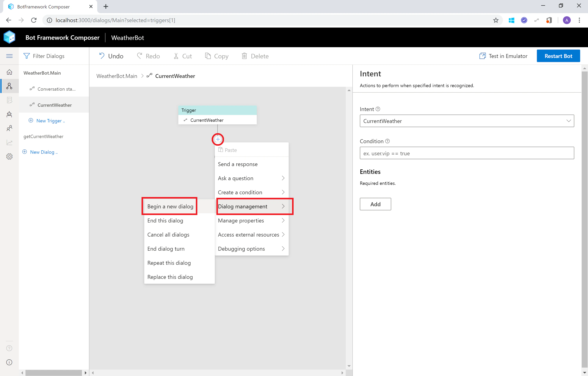This screenshot has height=376, width=588.
Task: Select Replace this dialog option
Action: point(179,277)
